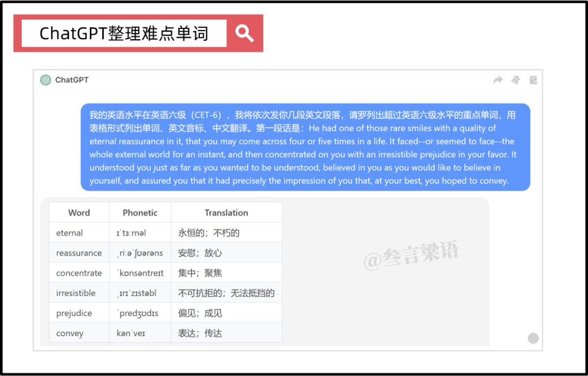The width and height of the screenshot is (588, 376).
Task: Click the word reassurance in table
Action: (x=79, y=253)
